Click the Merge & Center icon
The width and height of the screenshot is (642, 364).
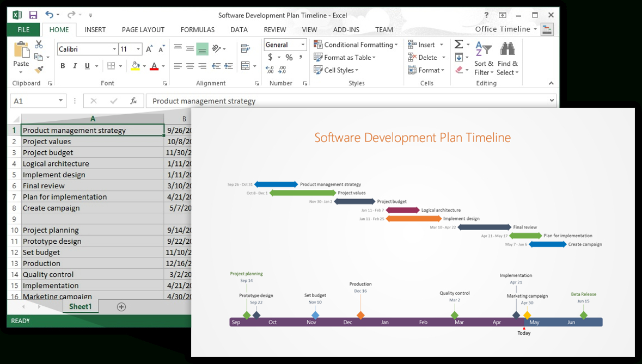click(x=244, y=65)
